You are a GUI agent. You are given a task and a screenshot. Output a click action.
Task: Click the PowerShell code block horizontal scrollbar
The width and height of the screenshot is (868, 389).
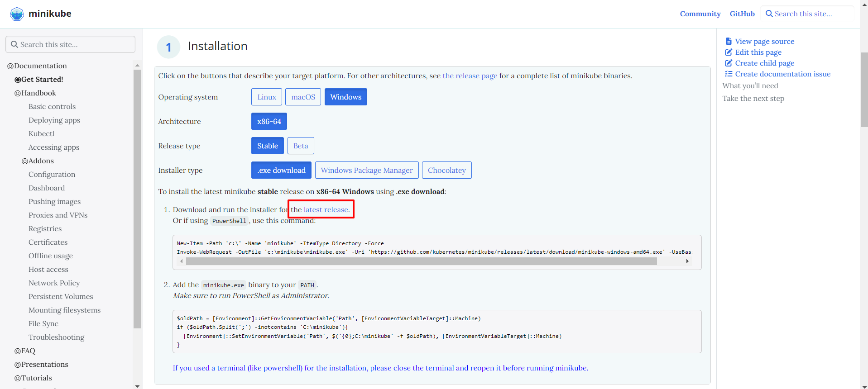[x=421, y=261]
